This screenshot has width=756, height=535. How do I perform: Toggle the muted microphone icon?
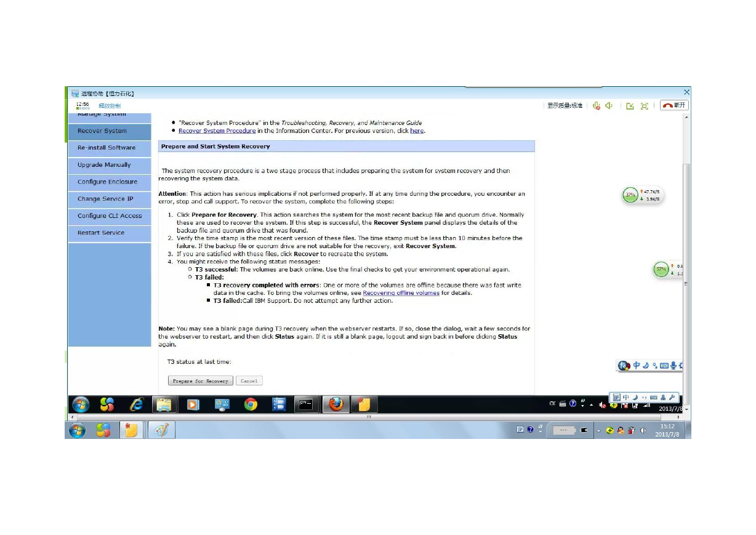(x=596, y=106)
